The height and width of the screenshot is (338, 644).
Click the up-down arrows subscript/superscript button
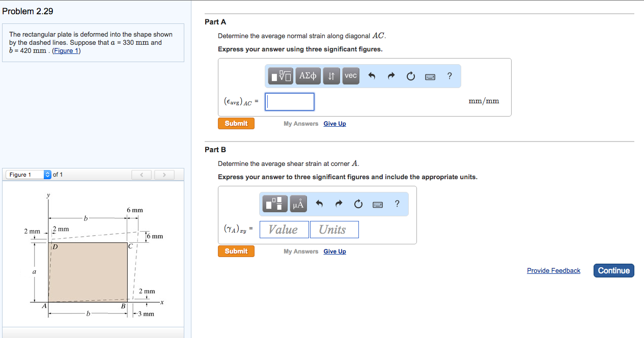pyautogui.click(x=331, y=76)
